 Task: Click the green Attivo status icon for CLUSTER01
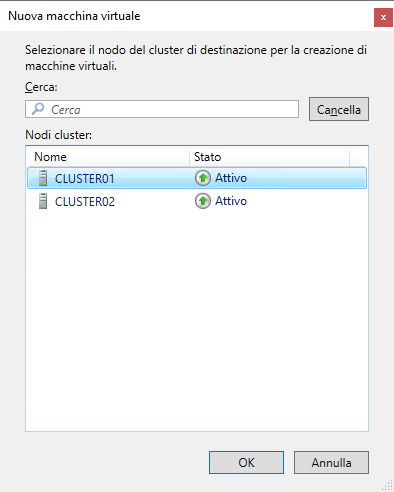[x=203, y=178]
